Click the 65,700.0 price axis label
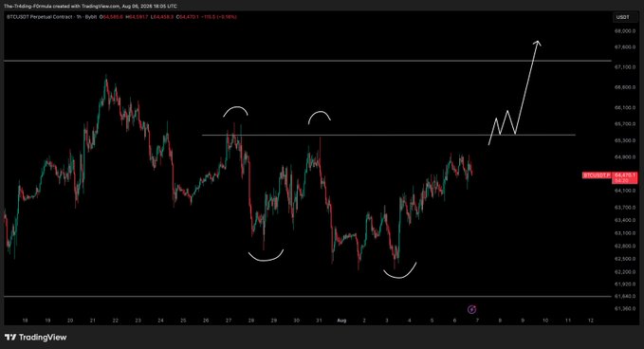Screen dimensions: 644x349 [625, 124]
